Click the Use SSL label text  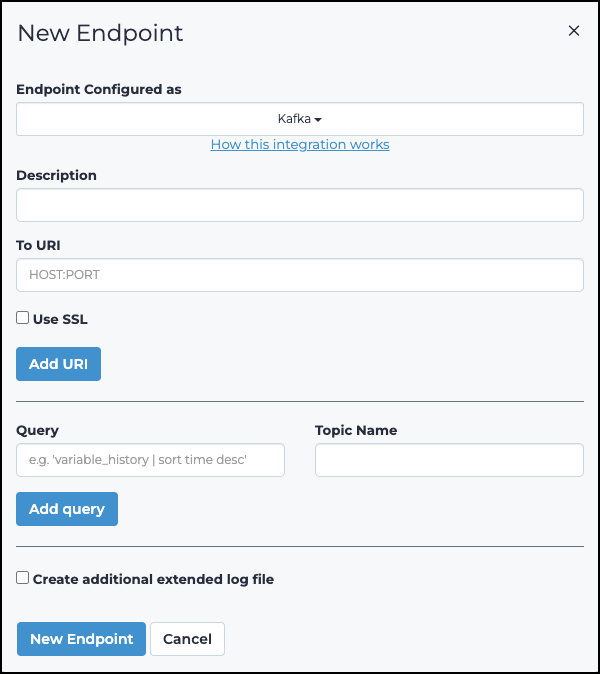60,319
